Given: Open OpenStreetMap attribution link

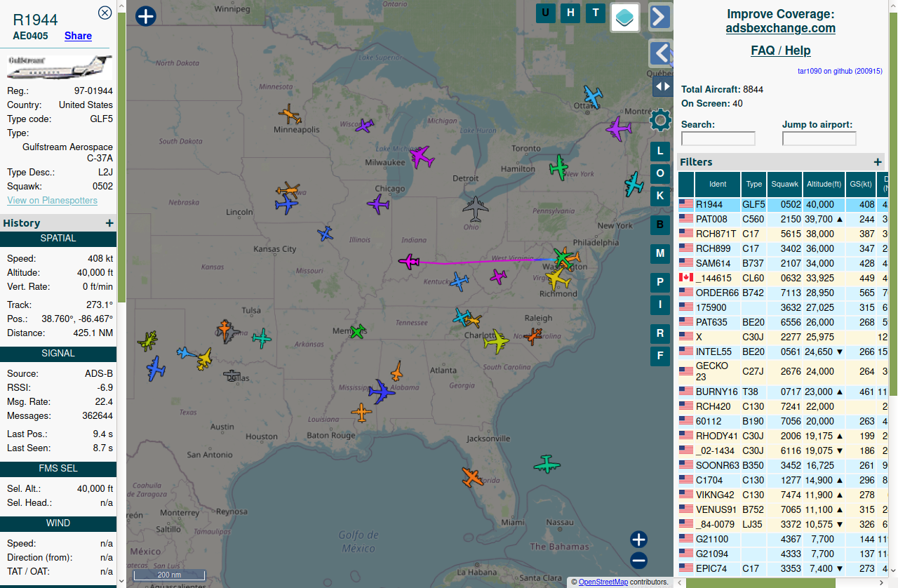Looking at the screenshot, I should [603, 582].
